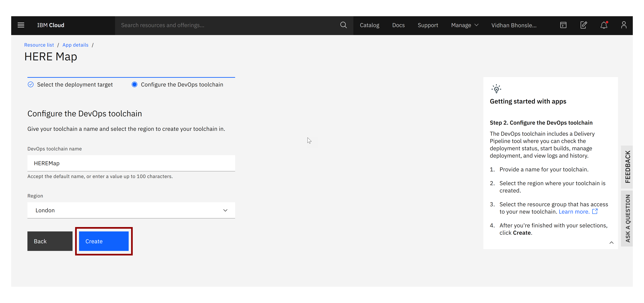The image size is (644, 303).
Task: Follow the Resource list breadcrumb link
Action: pos(39,45)
